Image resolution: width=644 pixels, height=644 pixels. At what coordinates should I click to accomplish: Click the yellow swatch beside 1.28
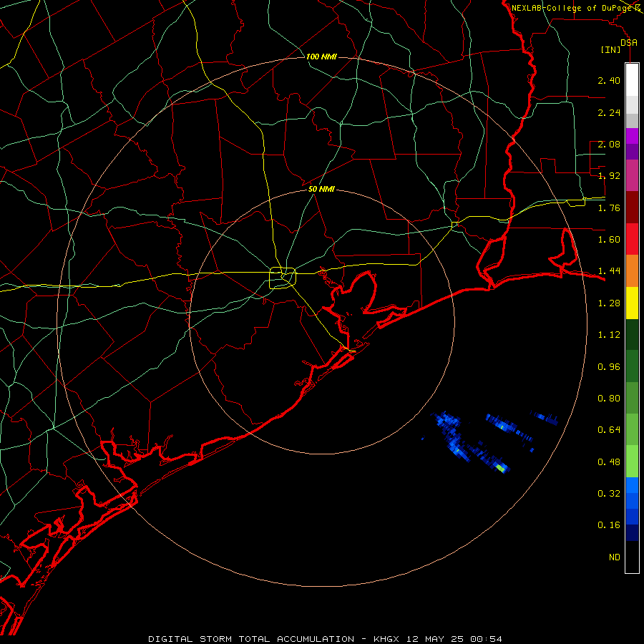[x=632, y=303]
